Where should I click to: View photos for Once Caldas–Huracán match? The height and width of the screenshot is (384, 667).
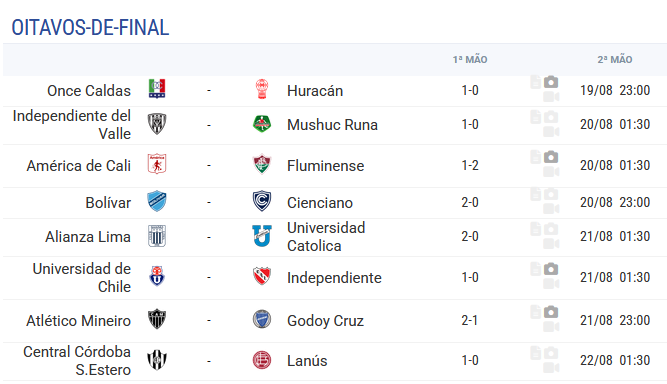click(551, 82)
